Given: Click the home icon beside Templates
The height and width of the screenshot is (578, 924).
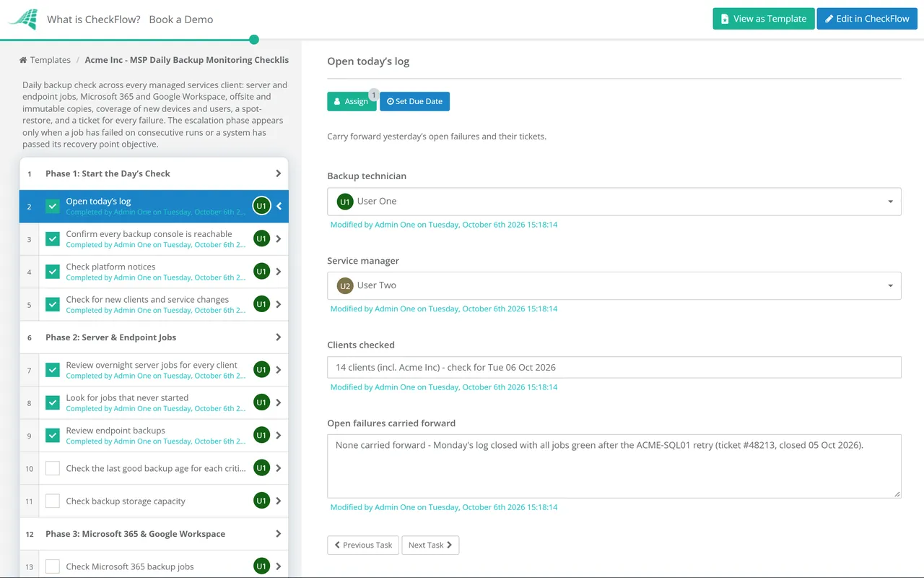Looking at the screenshot, I should pyautogui.click(x=23, y=60).
